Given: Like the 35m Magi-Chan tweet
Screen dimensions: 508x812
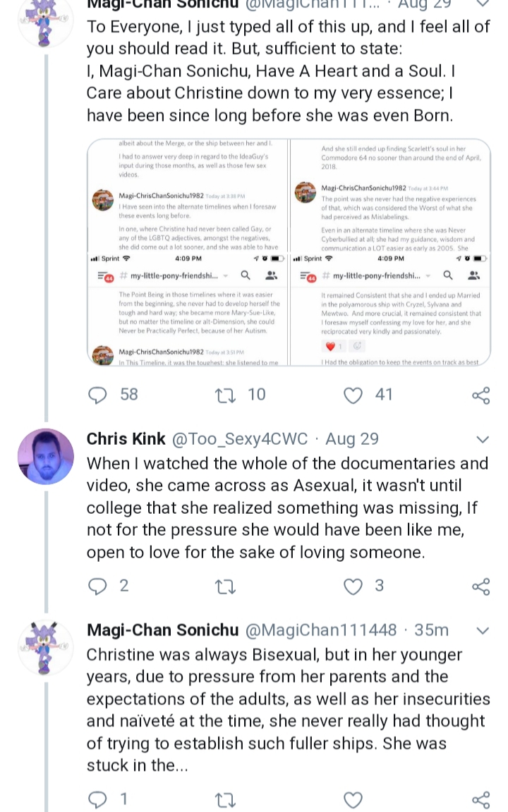Looking at the screenshot, I should (353, 800).
